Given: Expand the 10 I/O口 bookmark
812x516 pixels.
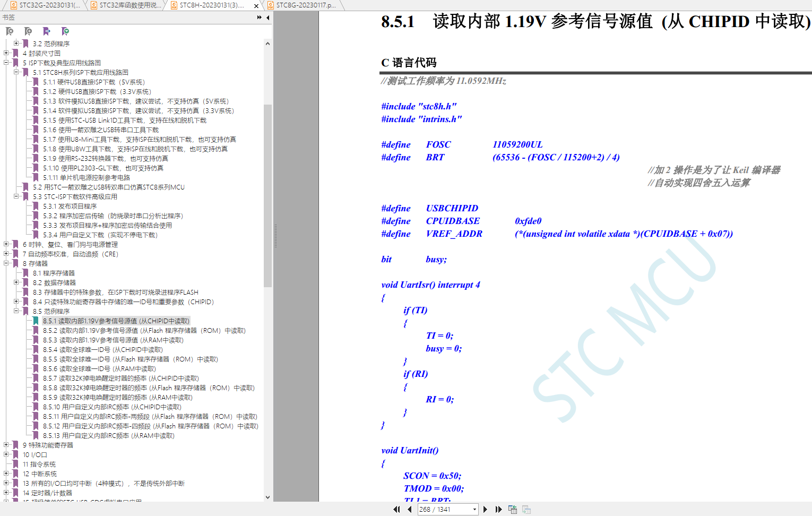Looking at the screenshot, I should [6, 454].
